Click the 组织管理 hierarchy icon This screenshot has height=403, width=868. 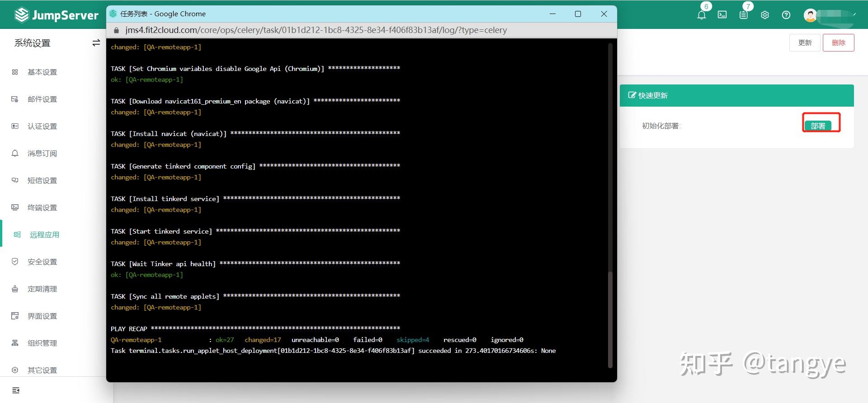click(15, 343)
